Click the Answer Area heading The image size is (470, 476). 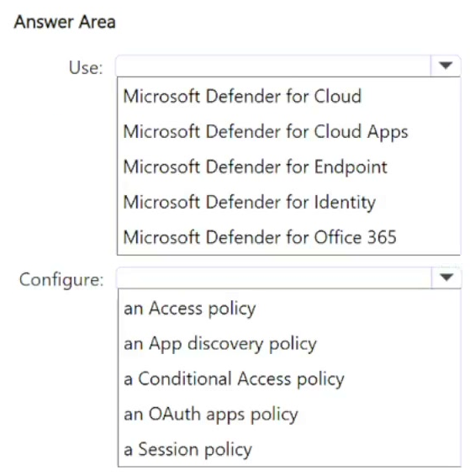pos(65,22)
